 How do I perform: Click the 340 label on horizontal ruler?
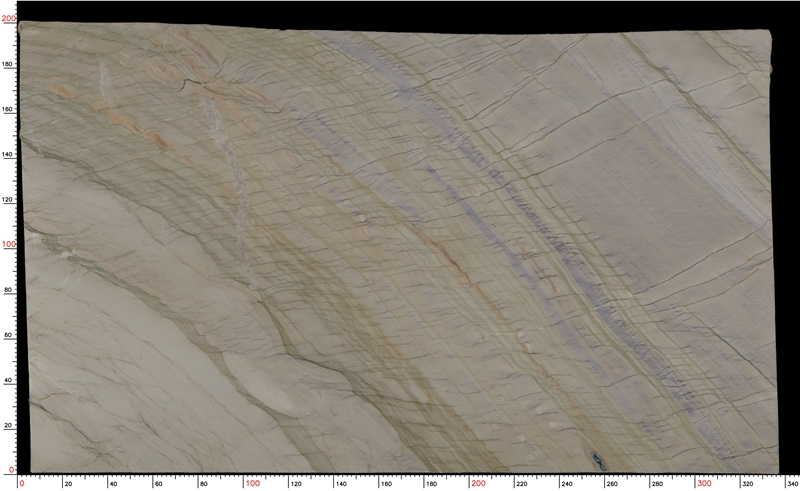tap(793, 483)
